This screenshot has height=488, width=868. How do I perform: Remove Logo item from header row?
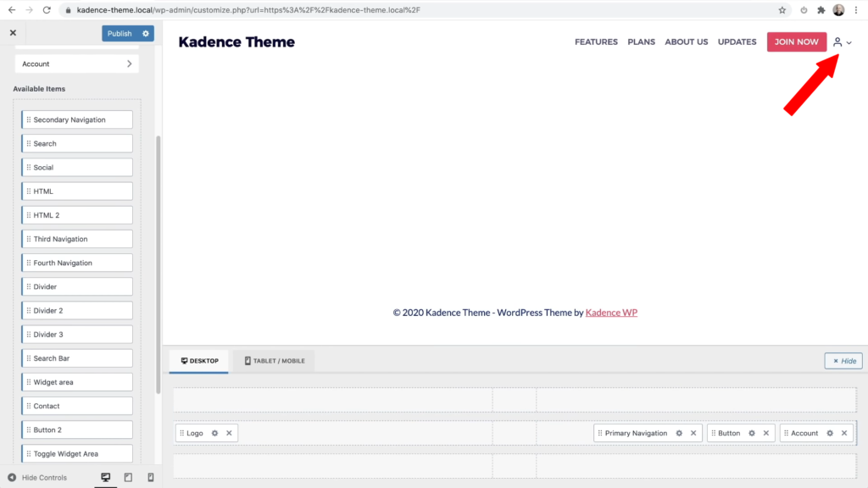coord(229,433)
